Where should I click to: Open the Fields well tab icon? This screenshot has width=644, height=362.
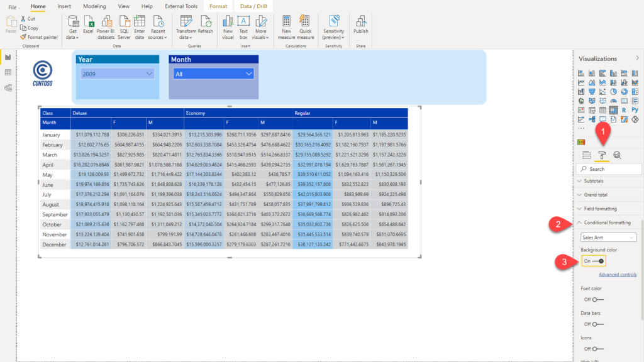(587, 155)
